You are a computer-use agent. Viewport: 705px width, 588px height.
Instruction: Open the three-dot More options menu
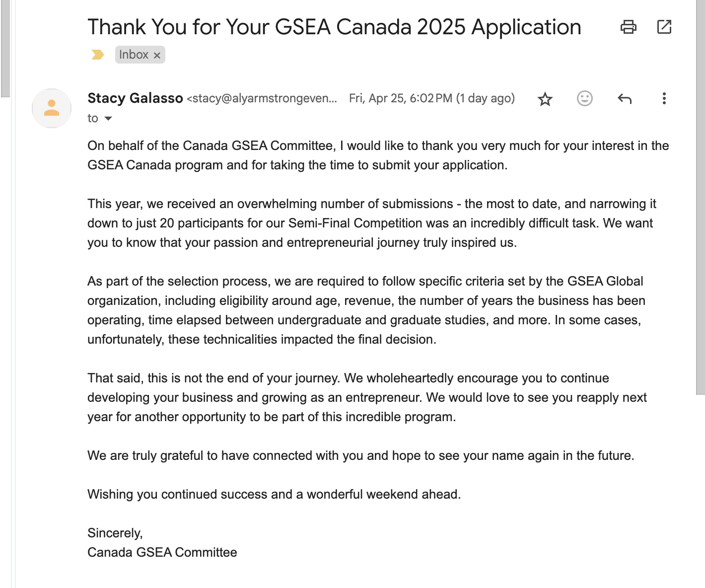[x=664, y=98]
